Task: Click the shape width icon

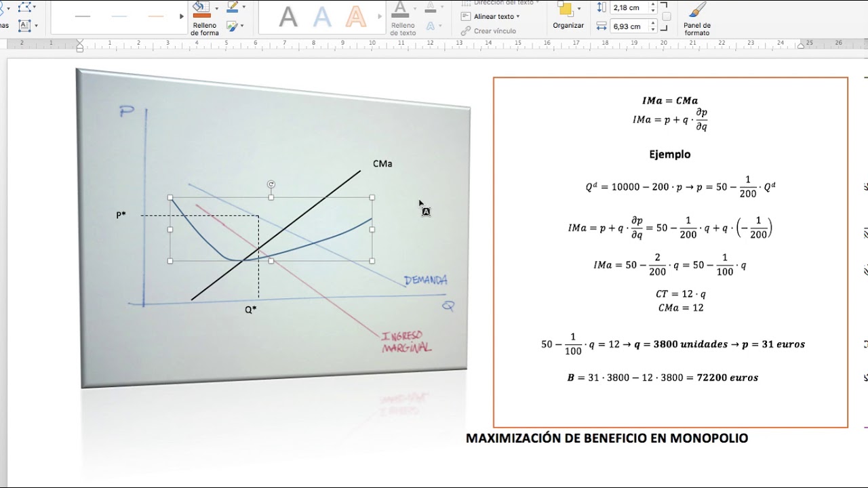Action: 601,26
